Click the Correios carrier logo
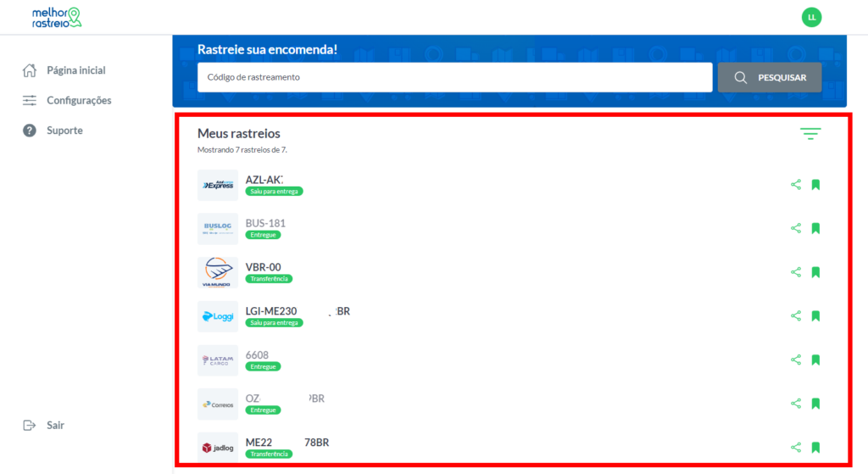Image resolution: width=868 pixels, height=474 pixels. click(x=218, y=404)
